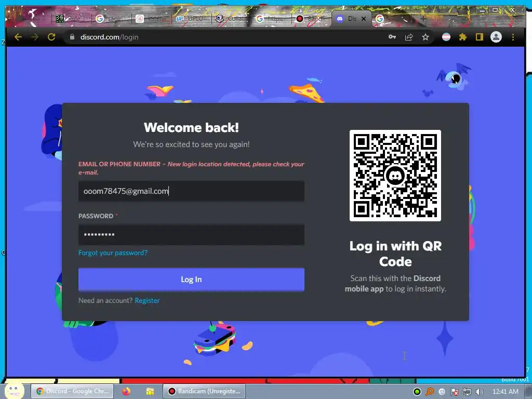This screenshot has height=399, width=532.
Task: Click the Windows Start button
Action: [14, 391]
